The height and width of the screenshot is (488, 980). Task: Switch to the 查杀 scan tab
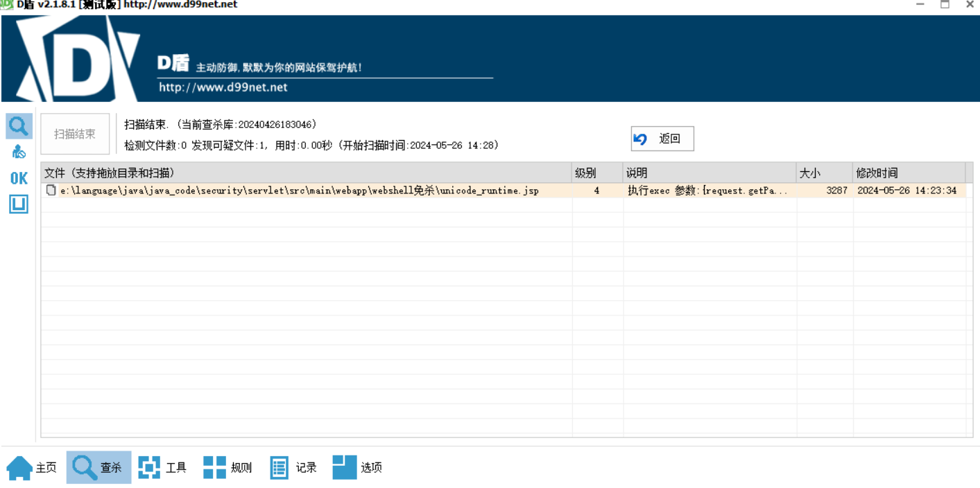pos(98,468)
